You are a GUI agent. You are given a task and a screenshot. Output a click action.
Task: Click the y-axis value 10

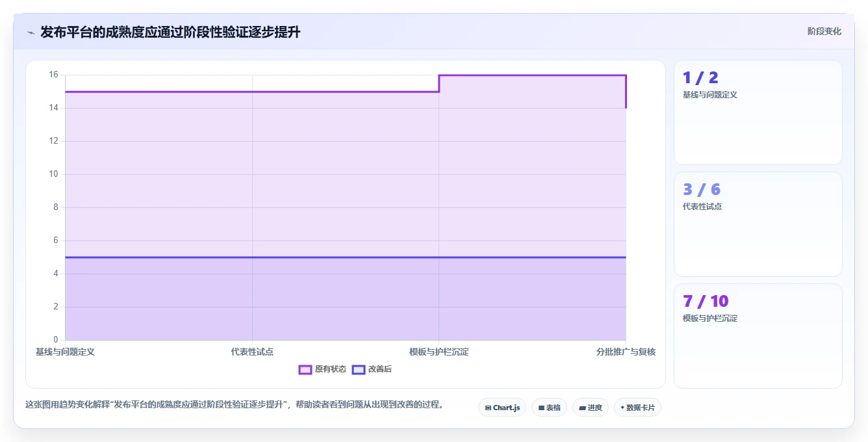(53, 174)
